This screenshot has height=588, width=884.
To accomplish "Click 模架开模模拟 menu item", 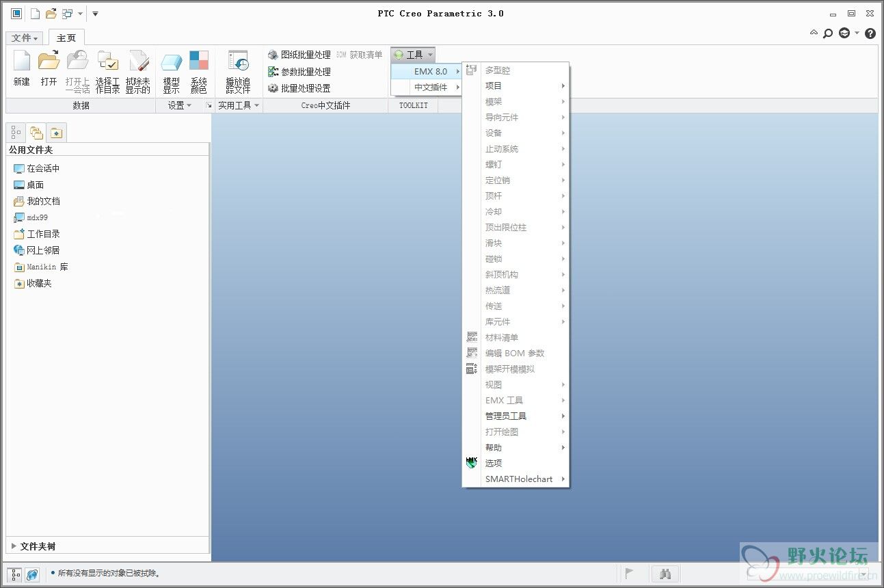I will [516, 369].
